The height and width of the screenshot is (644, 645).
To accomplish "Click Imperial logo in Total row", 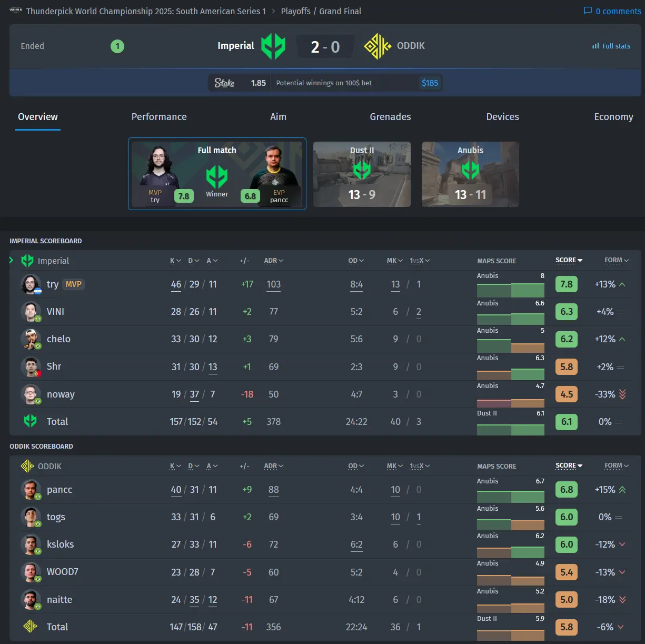I will coord(31,421).
